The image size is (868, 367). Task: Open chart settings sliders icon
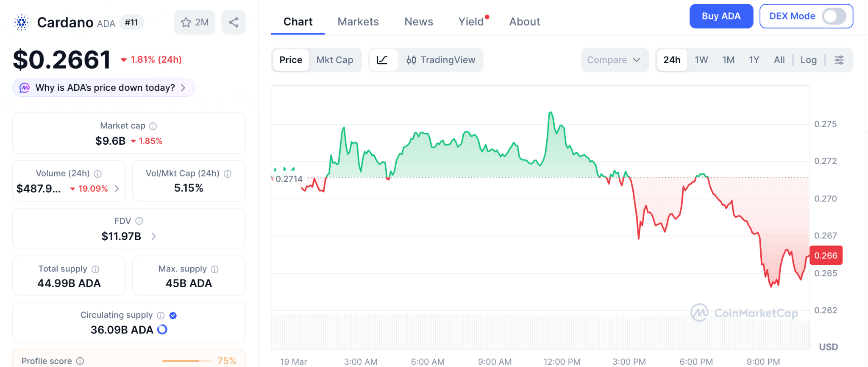click(839, 60)
